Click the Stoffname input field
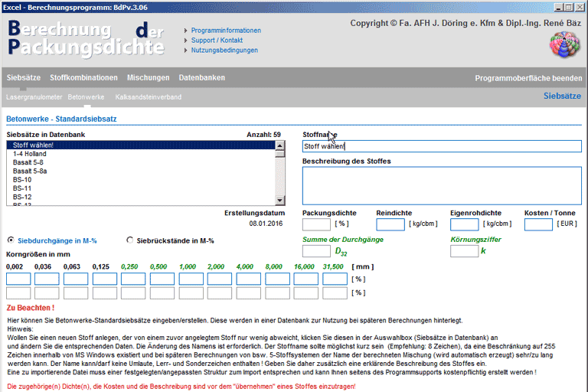Viewport: 588px width, 392px height. [x=442, y=146]
